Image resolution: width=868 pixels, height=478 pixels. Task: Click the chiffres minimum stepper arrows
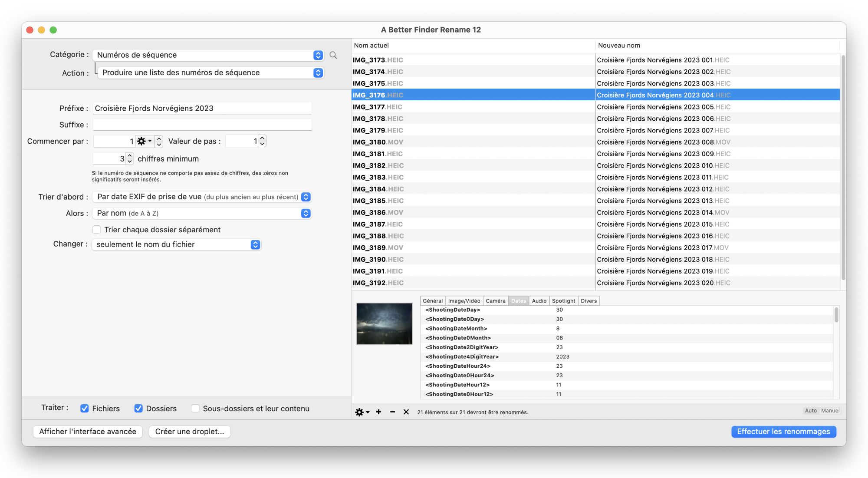pos(129,159)
